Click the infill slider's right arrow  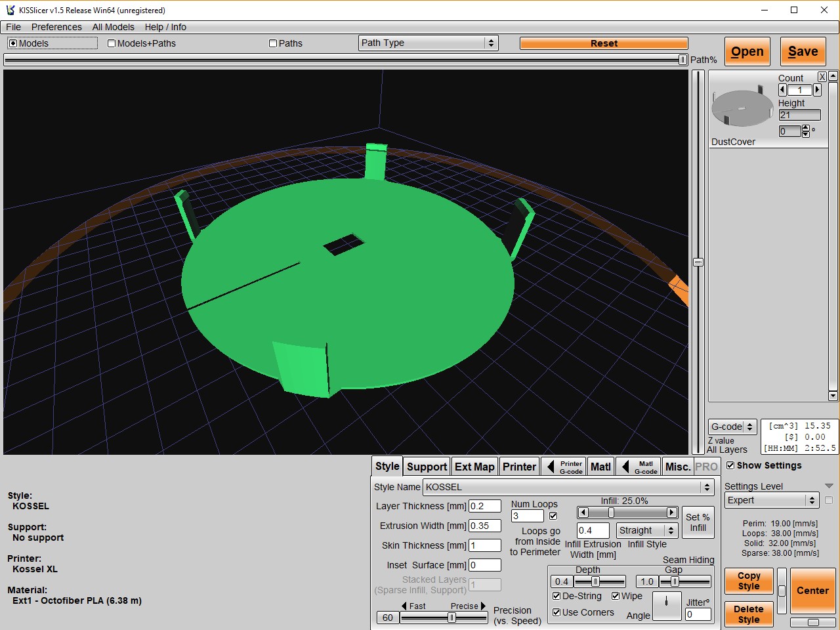coord(671,513)
